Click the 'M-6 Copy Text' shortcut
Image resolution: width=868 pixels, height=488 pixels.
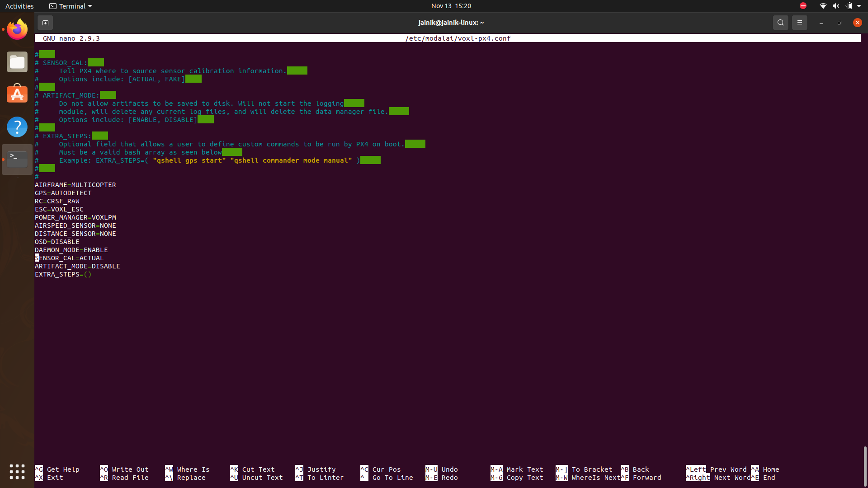[517, 478]
